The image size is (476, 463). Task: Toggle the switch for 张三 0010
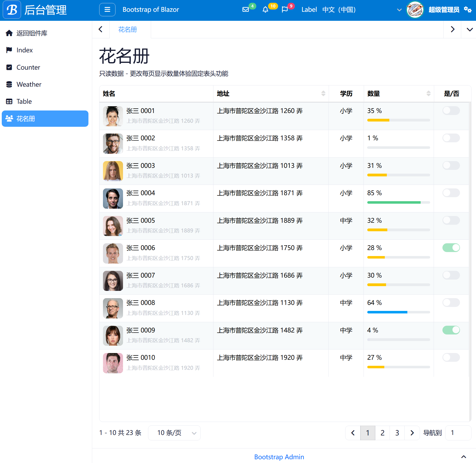click(451, 357)
